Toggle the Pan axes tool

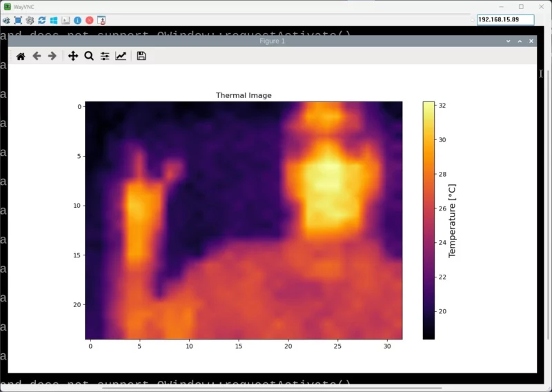73,56
